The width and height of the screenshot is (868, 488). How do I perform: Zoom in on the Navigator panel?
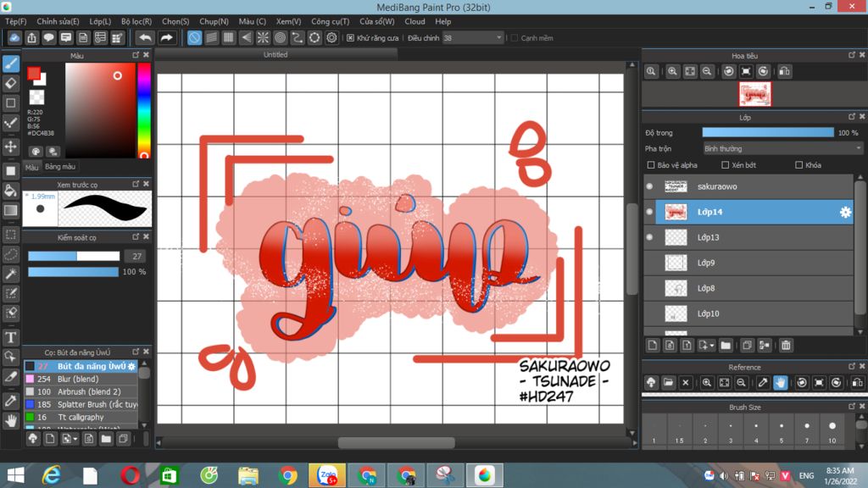pyautogui.click(x=672, y=71)
